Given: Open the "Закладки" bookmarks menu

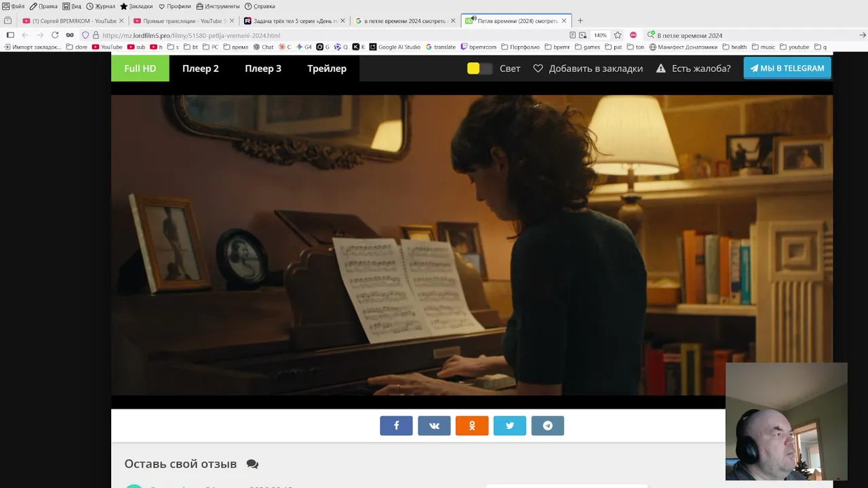Looking at the screenshot, I should [136, 6].
